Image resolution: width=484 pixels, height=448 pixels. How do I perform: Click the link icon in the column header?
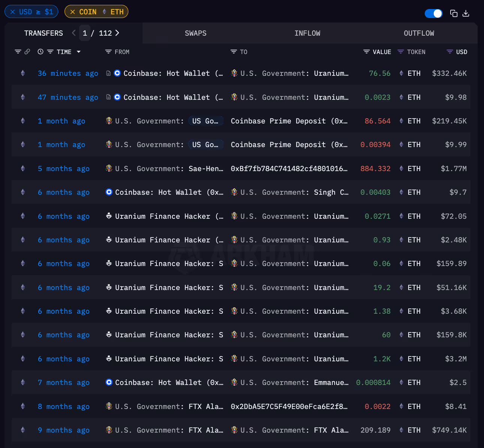tap(27, 52)
